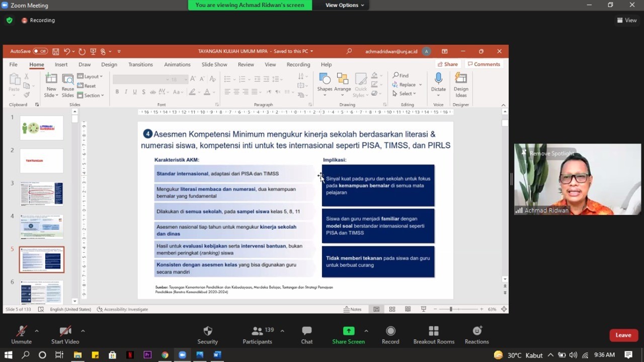This screenshot has height=362, width=644.
Task: Switch to Normal view icon
Action: pos(376,309)
